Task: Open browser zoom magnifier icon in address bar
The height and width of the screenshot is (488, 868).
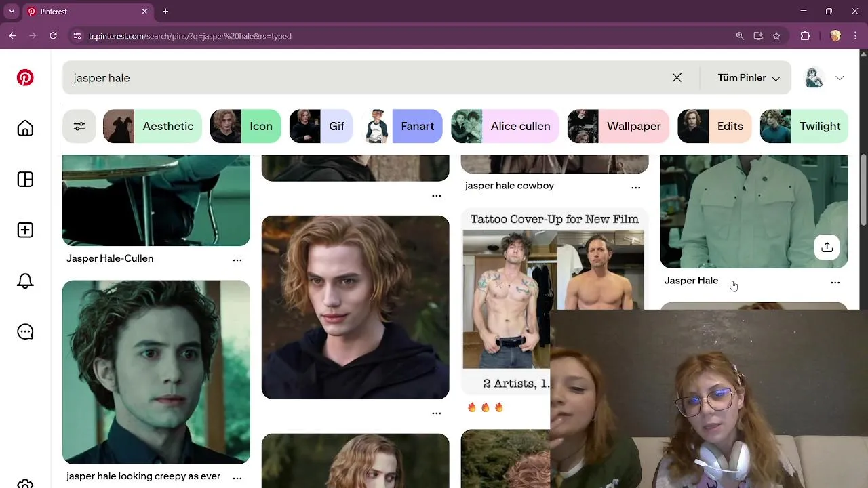Action: (x=740, y=36)
